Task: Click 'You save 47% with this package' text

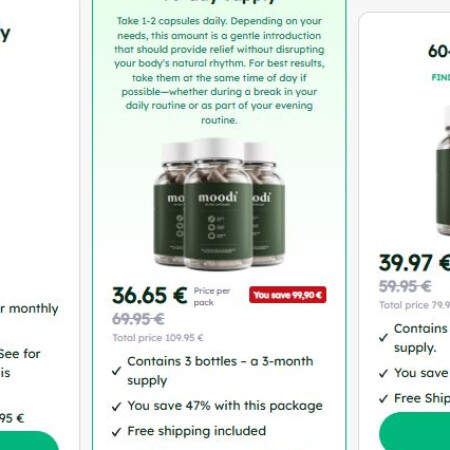Action: click(225, 406)
